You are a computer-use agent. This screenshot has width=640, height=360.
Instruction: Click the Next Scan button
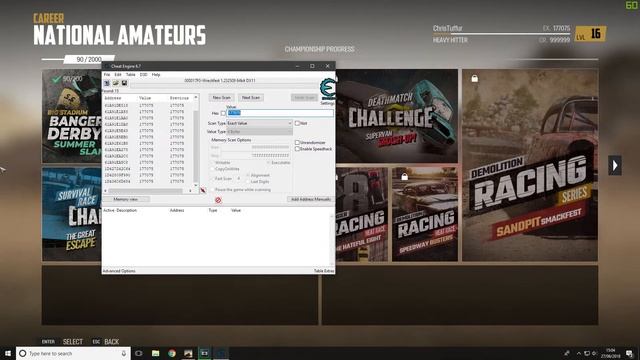pyautogui.click(x=251, y=98)
